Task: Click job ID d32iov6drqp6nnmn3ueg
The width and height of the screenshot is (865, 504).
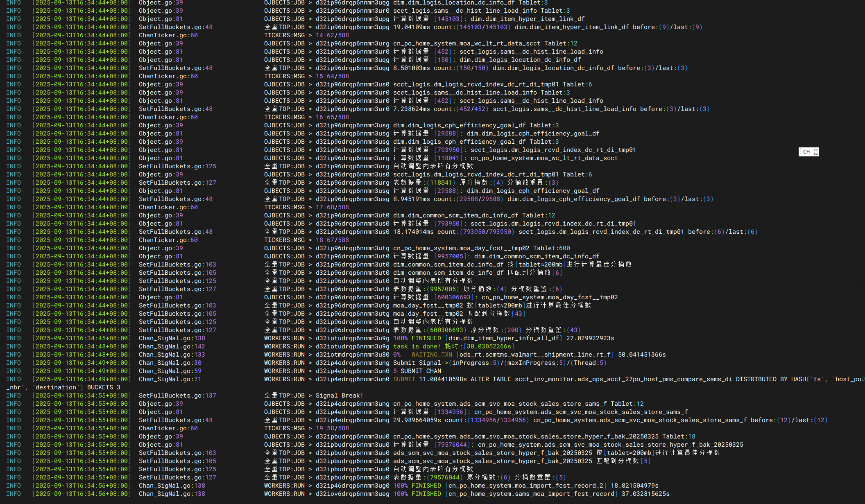Action: [x=352, y=494]
